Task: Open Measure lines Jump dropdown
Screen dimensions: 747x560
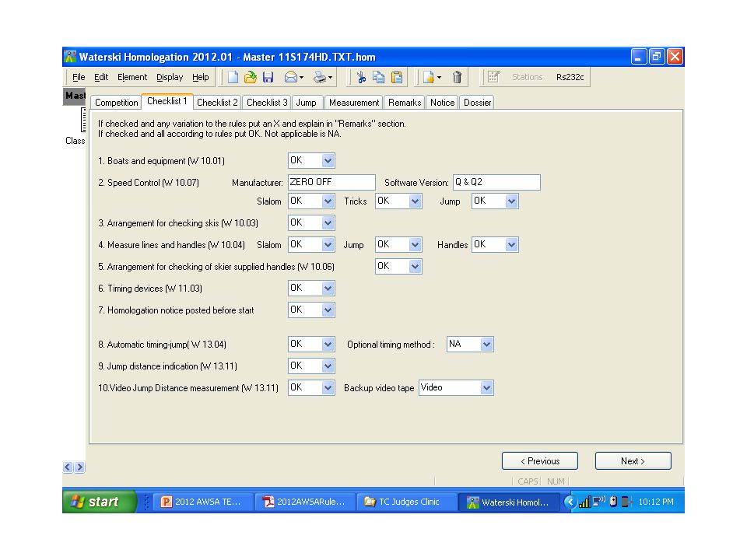Action: [415, 245]
